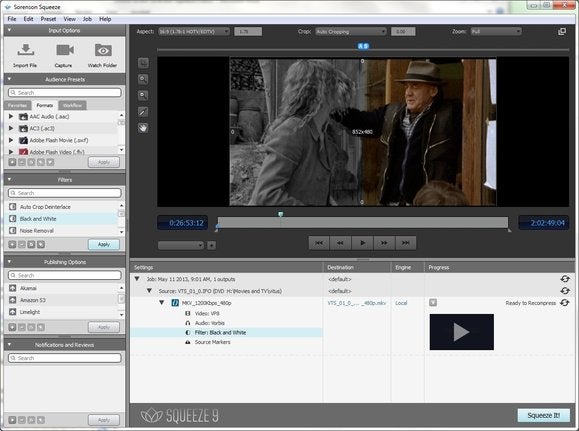Select the crop tool beside the preview
This screenshot has height=431, width=579.
click(143, 63)
